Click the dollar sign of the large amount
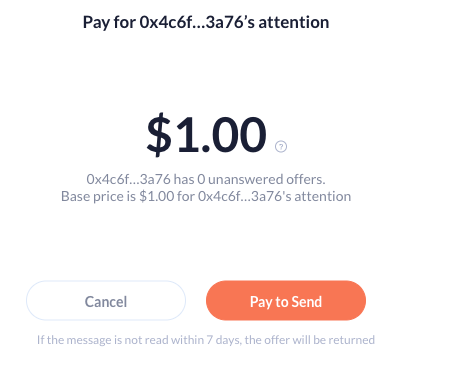Viewport: 458px width, 379px height. (x=159, y=134)
